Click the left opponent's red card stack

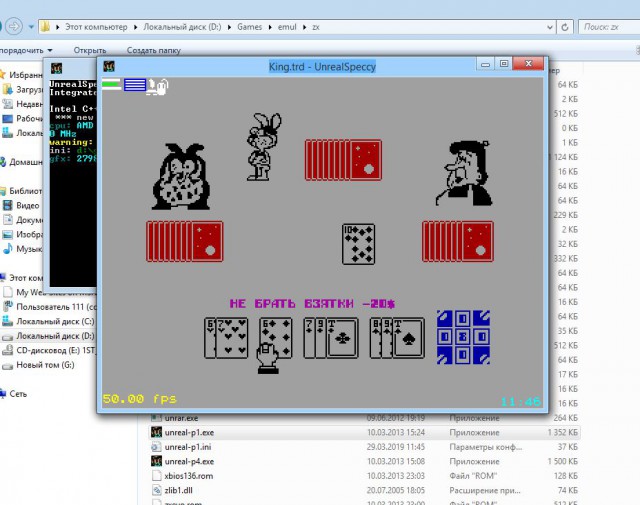184,241
